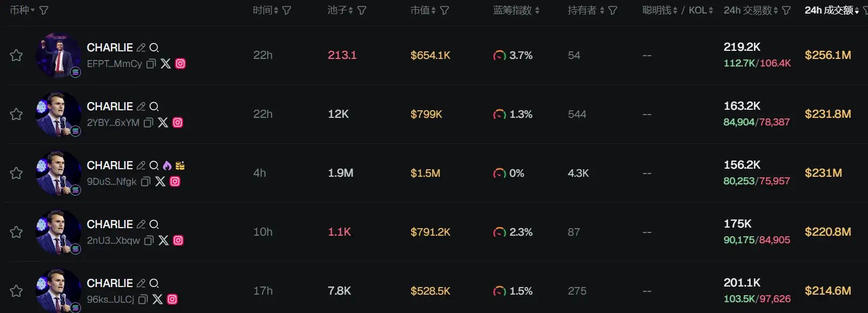The width and height of the screenshot is (868, 313).
Task: Open Instagram link for the 9DuS...Nfgk token
Action: click(175, 182)
